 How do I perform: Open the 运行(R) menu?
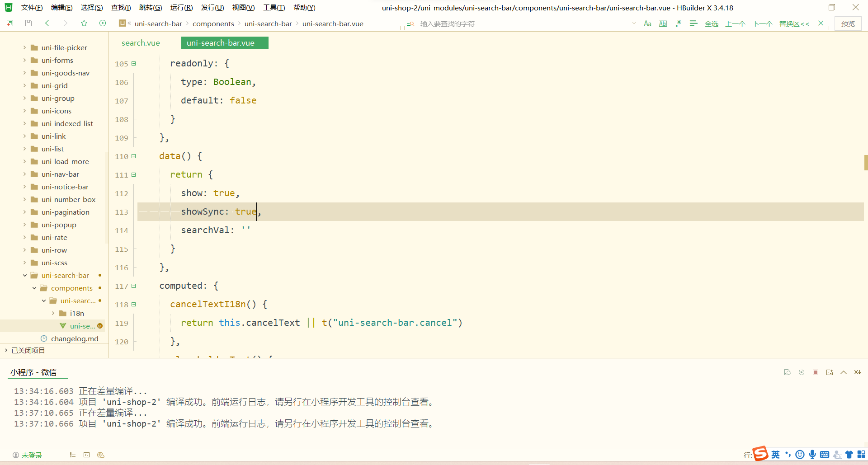point(181,7)
